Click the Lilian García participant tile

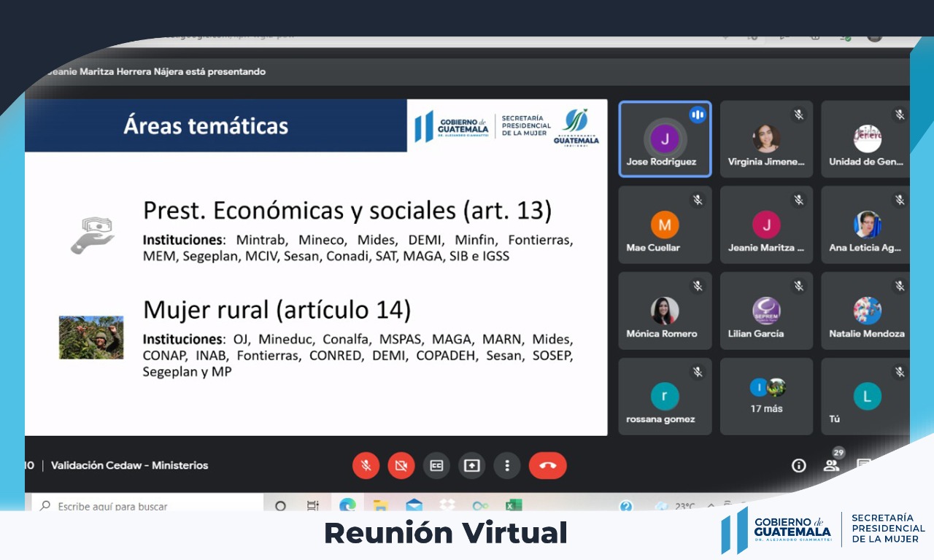click(766, 311)
